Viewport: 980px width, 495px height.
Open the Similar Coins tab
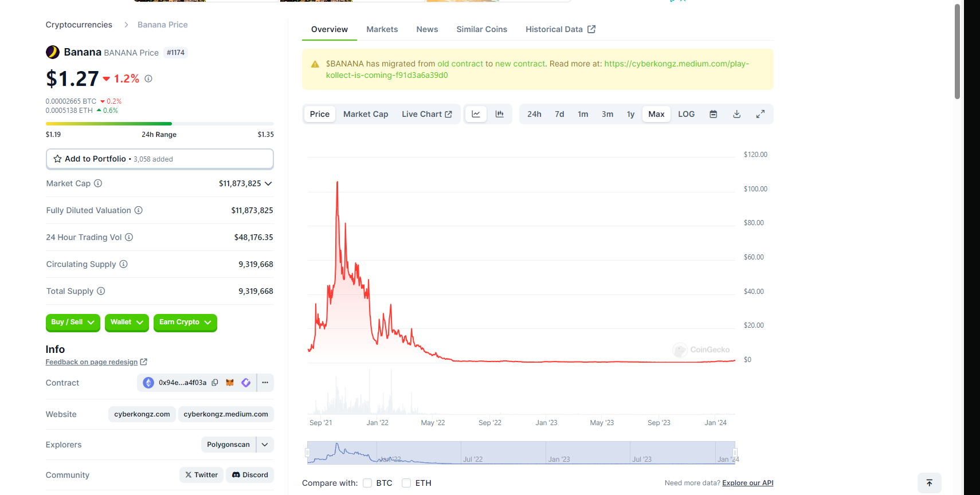[481, 29]
